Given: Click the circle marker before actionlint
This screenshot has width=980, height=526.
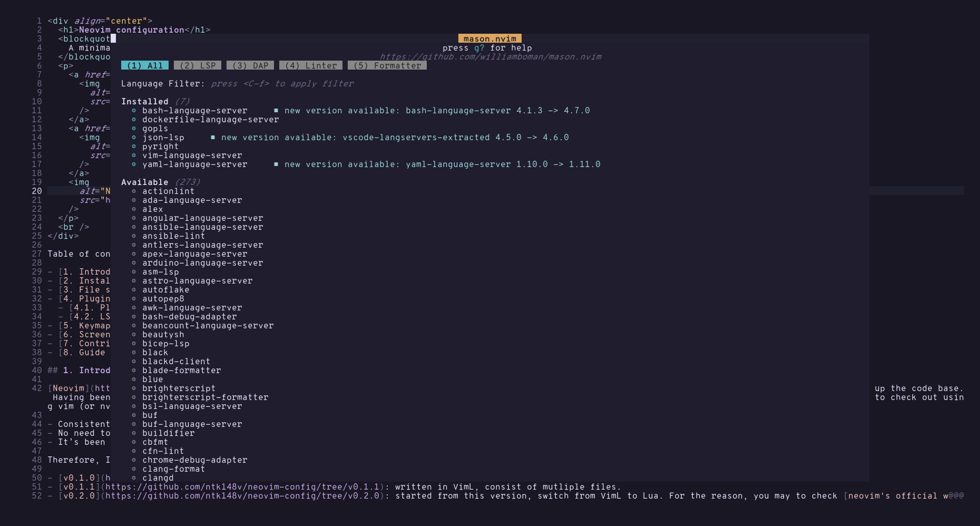Looking at the screenshot, I should pos(134,191).
